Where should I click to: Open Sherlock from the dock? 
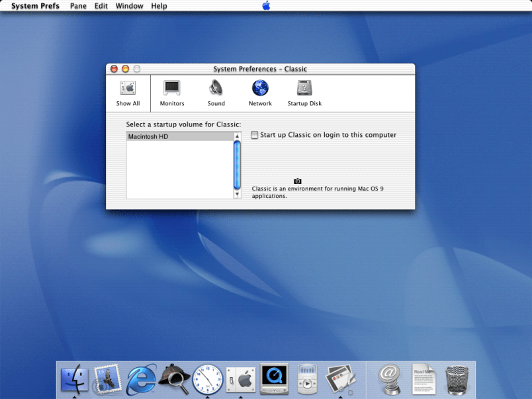click(175, 379)
